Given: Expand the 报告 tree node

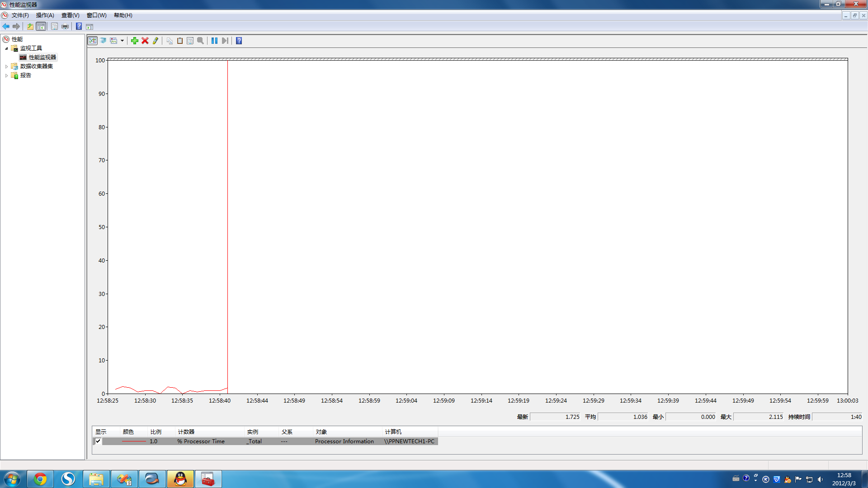Looking at the screenshot, I should pos(6,75).
